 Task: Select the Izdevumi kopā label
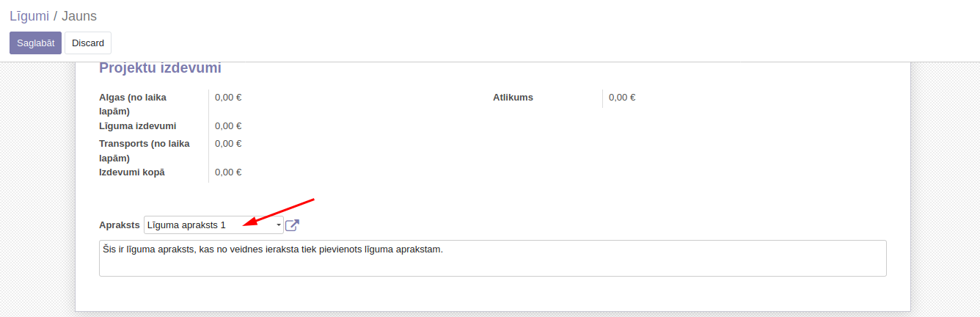click(132, 172)
